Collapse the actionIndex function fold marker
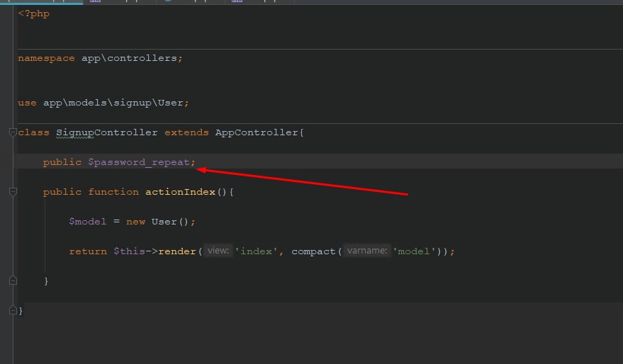623x364 pixels. (x=13, y=192)
